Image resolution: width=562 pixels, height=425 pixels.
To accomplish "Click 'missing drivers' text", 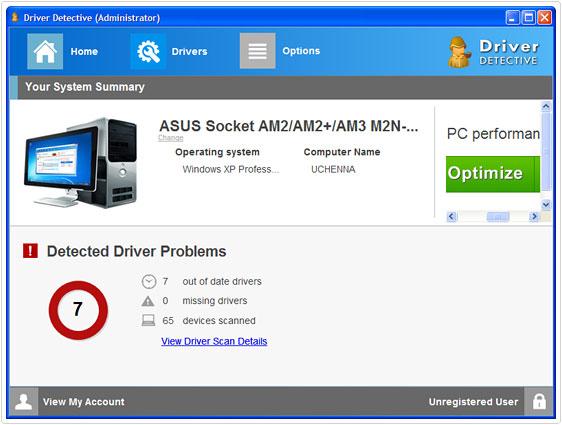I will 215,301.
